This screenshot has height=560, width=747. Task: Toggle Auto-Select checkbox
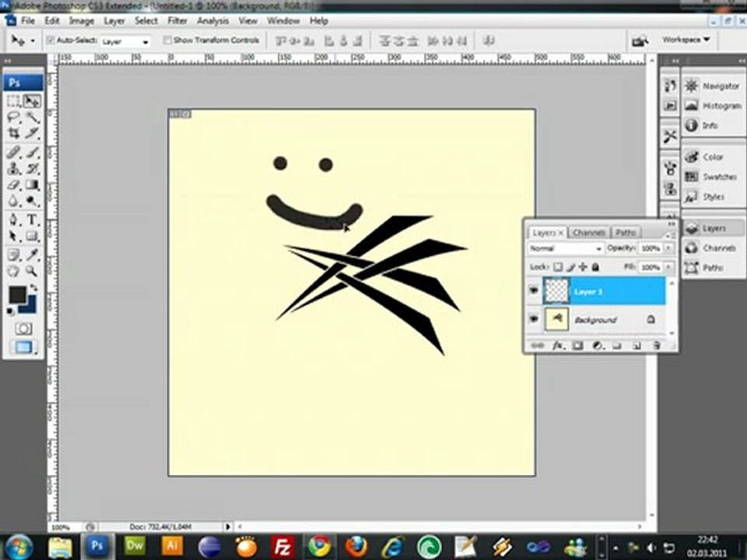click(50, 40)
